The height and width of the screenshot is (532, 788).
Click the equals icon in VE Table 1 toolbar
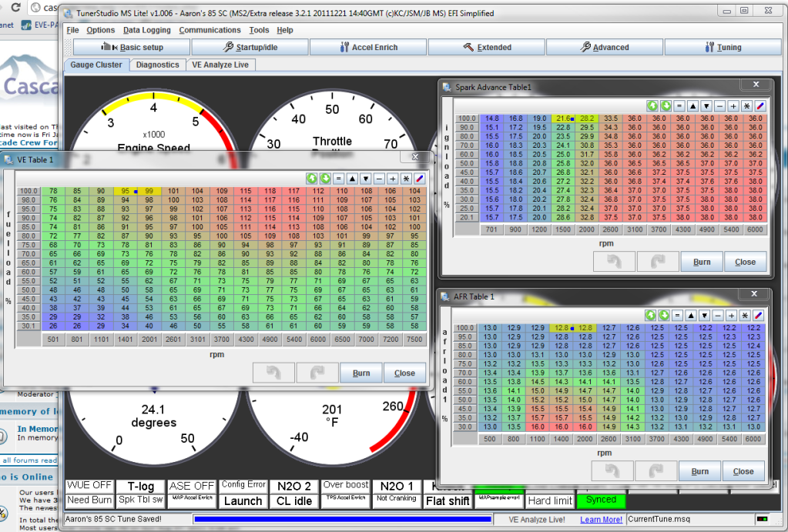click(x=338, y=179)
